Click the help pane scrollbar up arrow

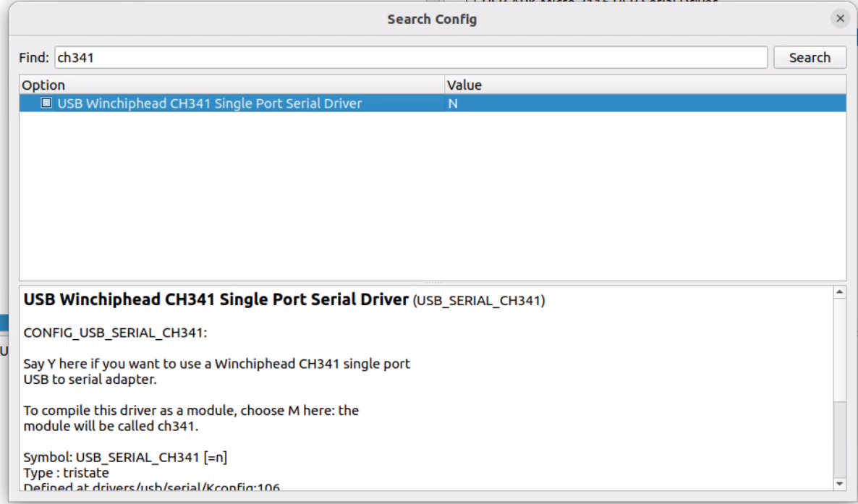(x=839, y=292)
